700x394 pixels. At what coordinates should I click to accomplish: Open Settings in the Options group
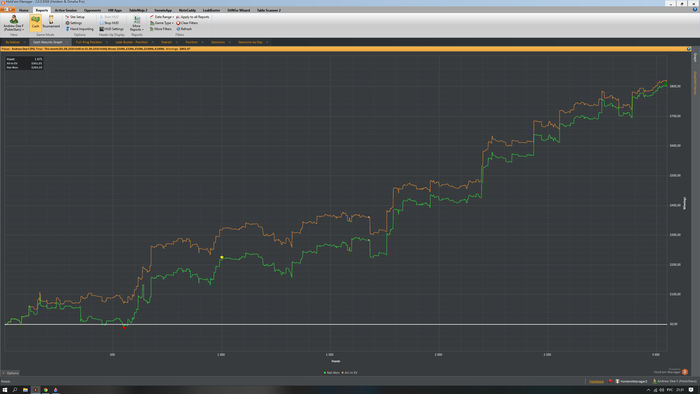[x=74, y=23]
